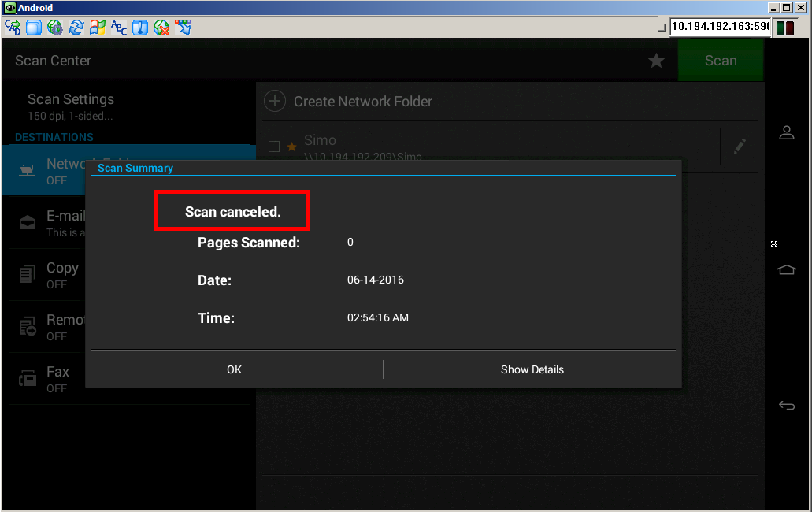Screen dimensions: 812x512
Task: Tap the user profile icon on right edge
Action: tap(787, 132)
